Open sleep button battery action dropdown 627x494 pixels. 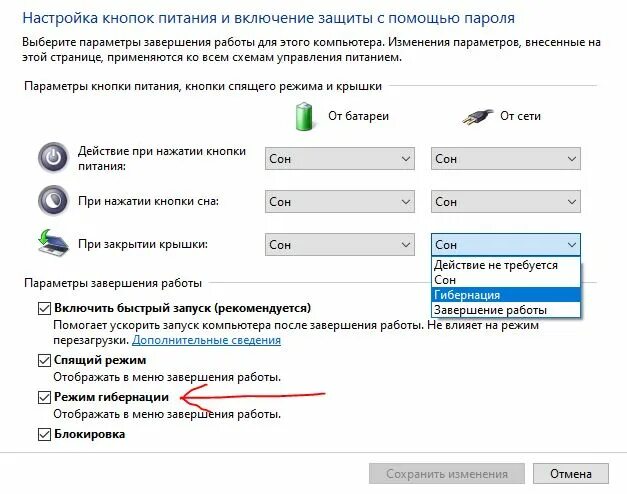tap(340, 201)
